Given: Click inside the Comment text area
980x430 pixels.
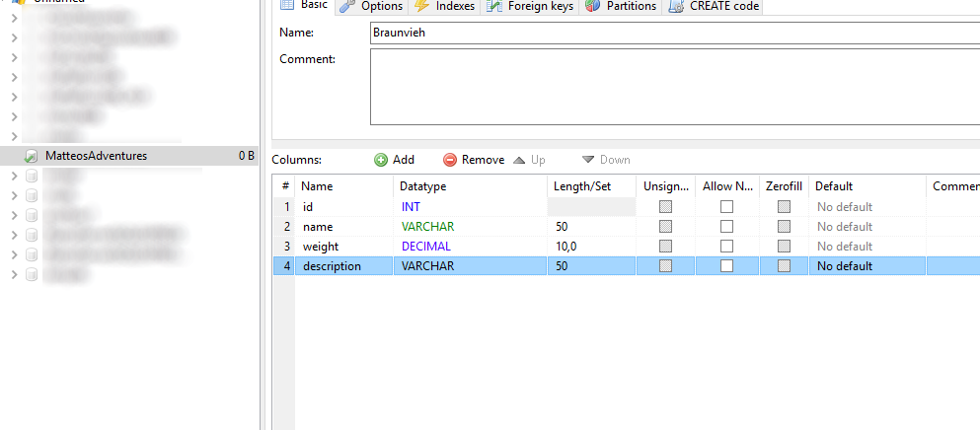Looking at the screenshot, I should [671, 87].
